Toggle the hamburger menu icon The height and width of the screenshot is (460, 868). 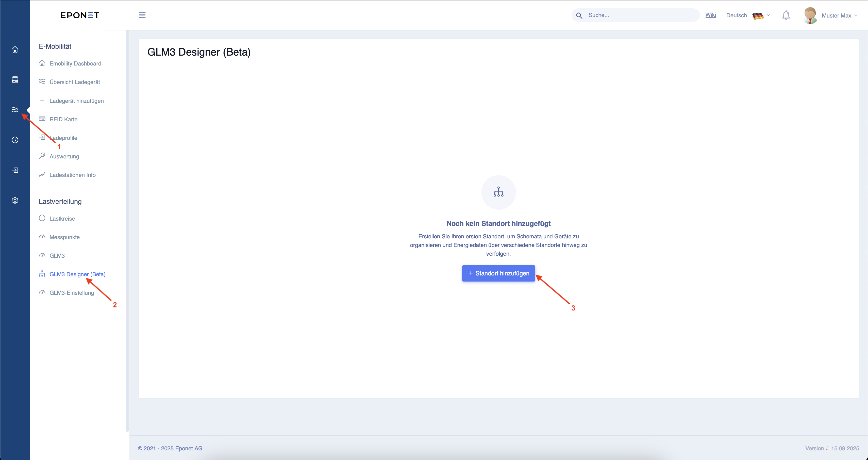click(x=142, y=15)
